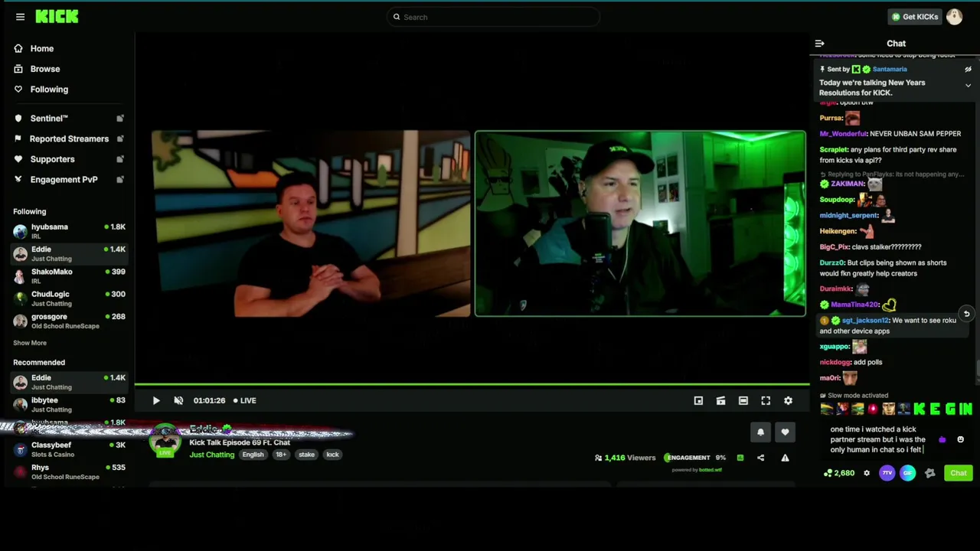The height and width of the screenshot is (551, 980).
Task: Open chat settings gear
Action: pyautogui.click(x=867, y=473)
